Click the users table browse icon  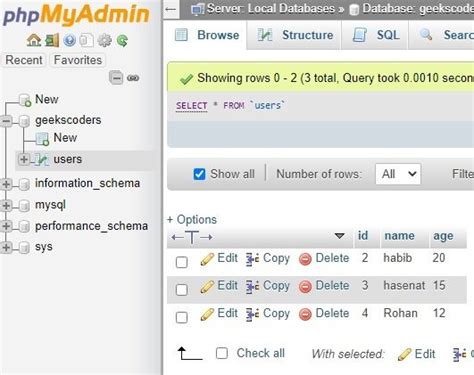(x=42, y=160)
